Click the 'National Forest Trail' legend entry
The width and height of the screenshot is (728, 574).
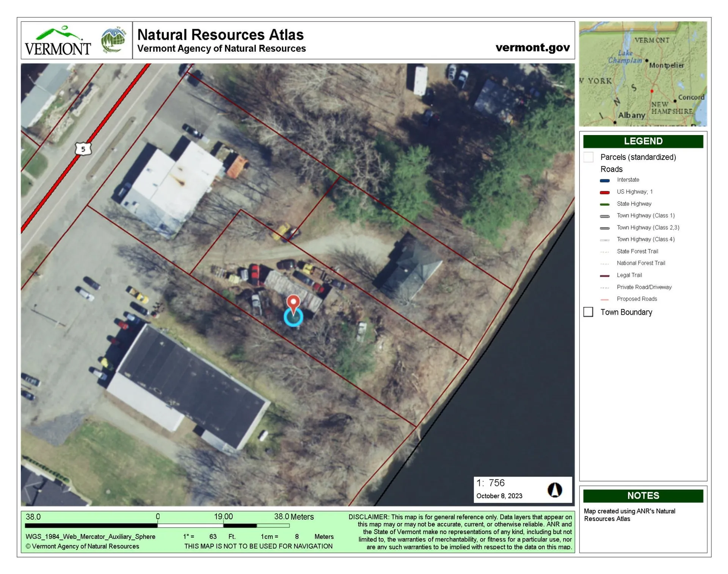pyautogui.click(x=640, y=263)
